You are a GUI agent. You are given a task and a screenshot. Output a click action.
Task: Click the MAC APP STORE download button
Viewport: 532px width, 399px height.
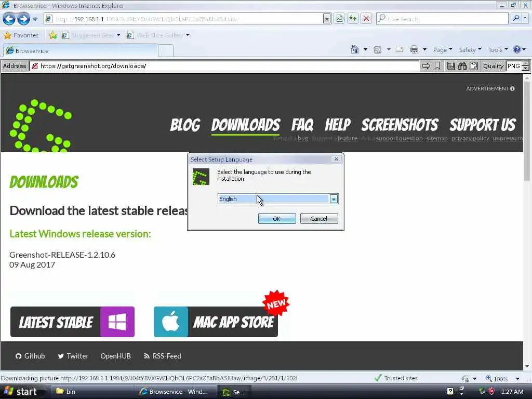click(x=216, y=322)
